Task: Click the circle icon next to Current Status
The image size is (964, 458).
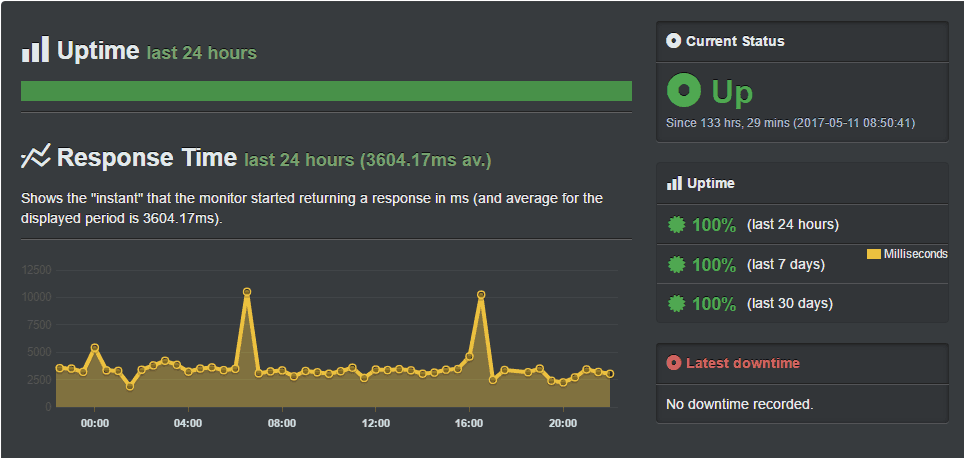Action: click(673, 41)
